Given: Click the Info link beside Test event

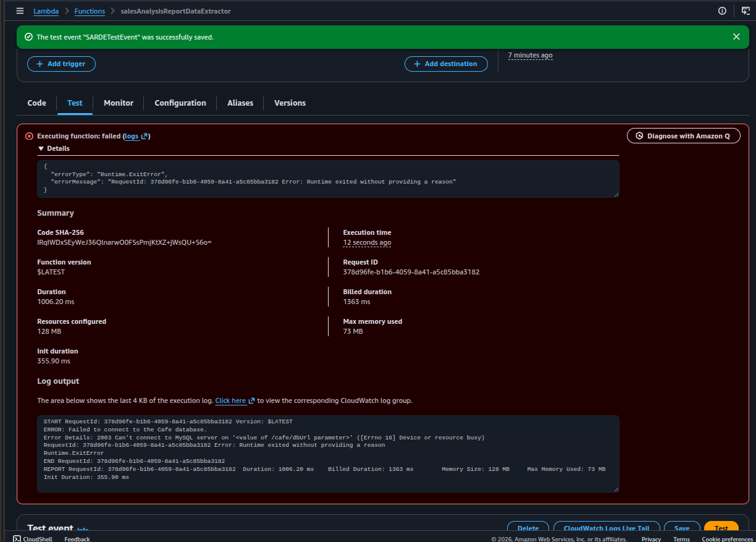Looking at the screenshot, I should click(x=83, y=530).
